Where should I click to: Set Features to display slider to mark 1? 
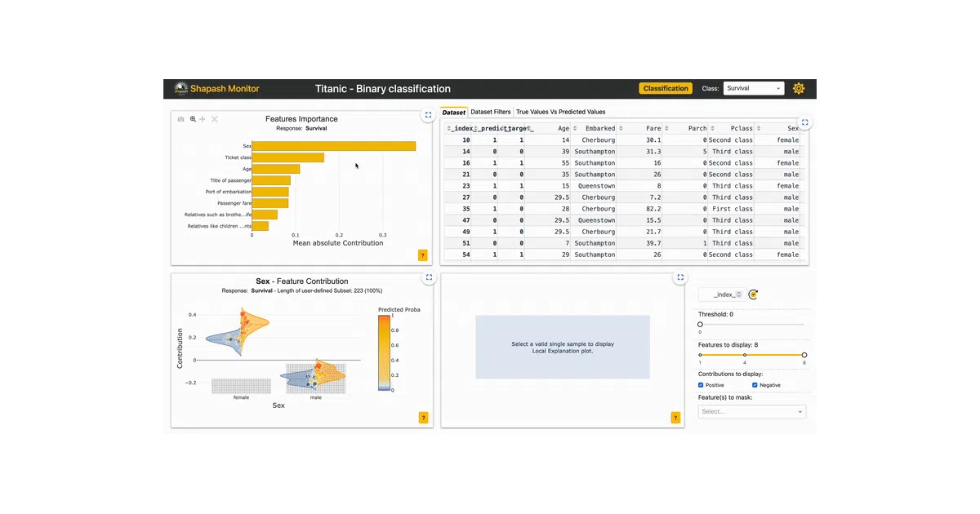pyautogui.click(x=700, y=355)
